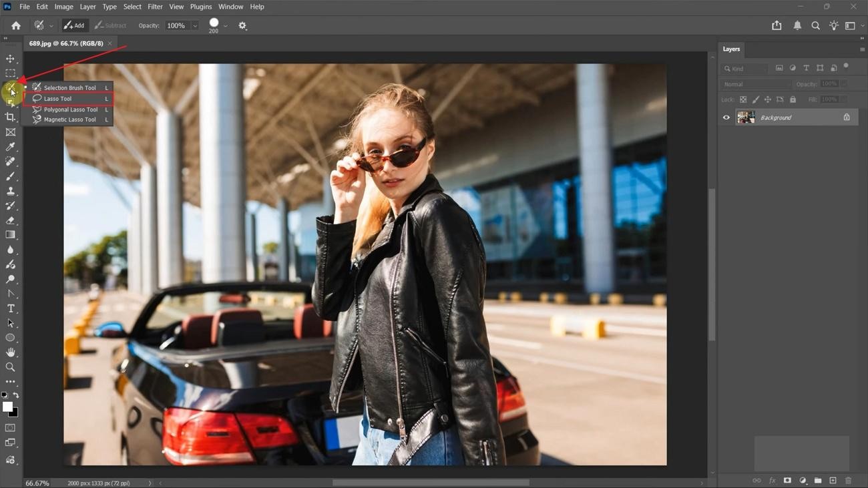This screenshot has height=488, width=868.
Task: Expand status bar info arrow
Action: point(150,483)
